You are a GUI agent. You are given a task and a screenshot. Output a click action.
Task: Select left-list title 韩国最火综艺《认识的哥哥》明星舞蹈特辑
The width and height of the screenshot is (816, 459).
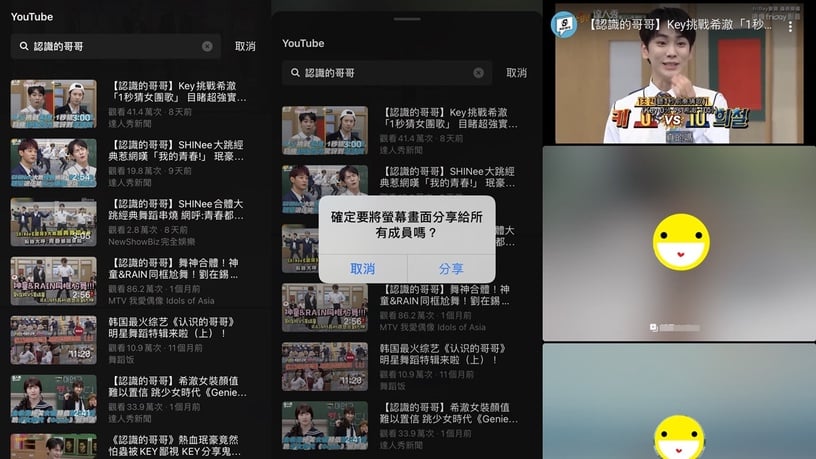point(172,327)
